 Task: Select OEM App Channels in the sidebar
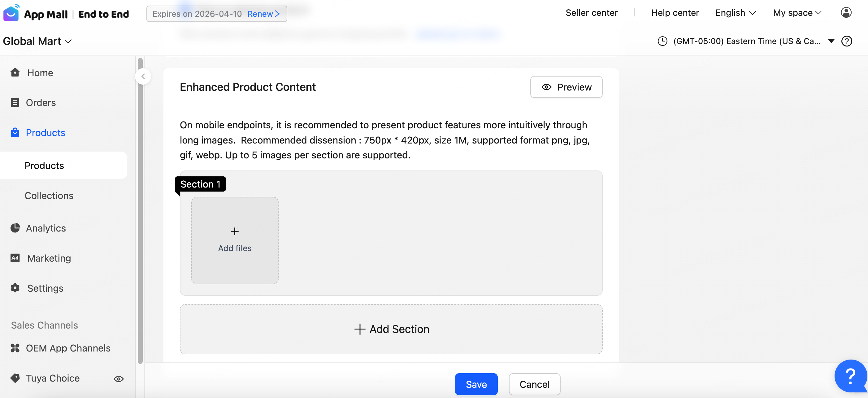point(68,348)
